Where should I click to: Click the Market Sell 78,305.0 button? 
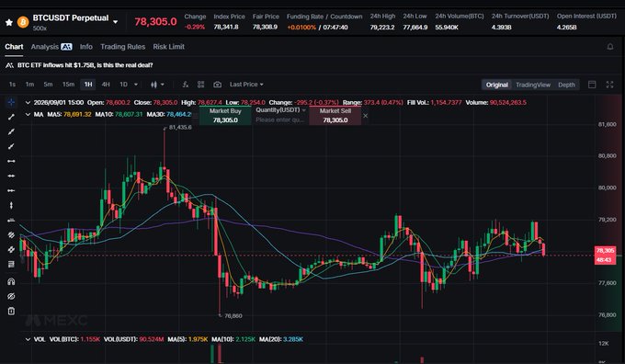[x=335, y=116]
